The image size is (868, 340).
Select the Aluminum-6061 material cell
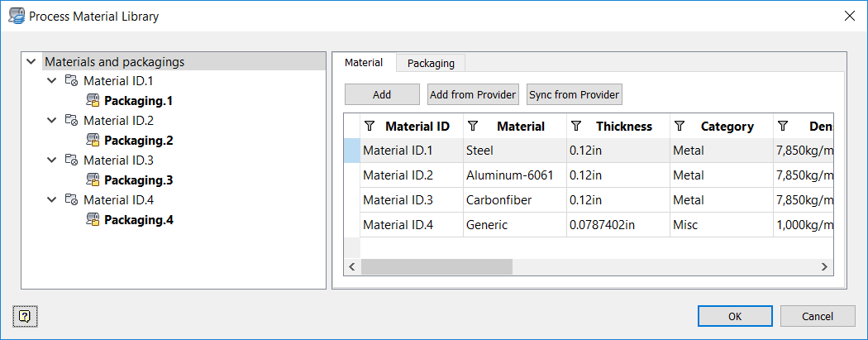click(x=509, y=175)
